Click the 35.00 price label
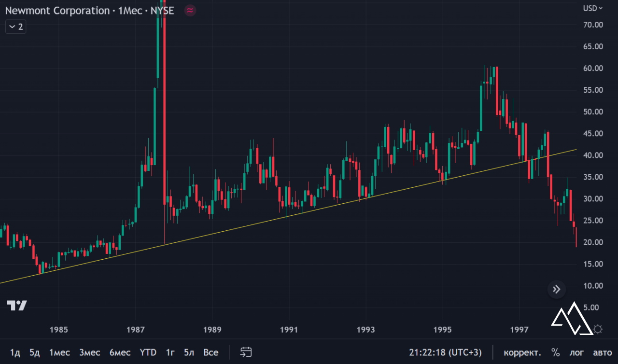618x364 pixels. [x=593, y=177]
